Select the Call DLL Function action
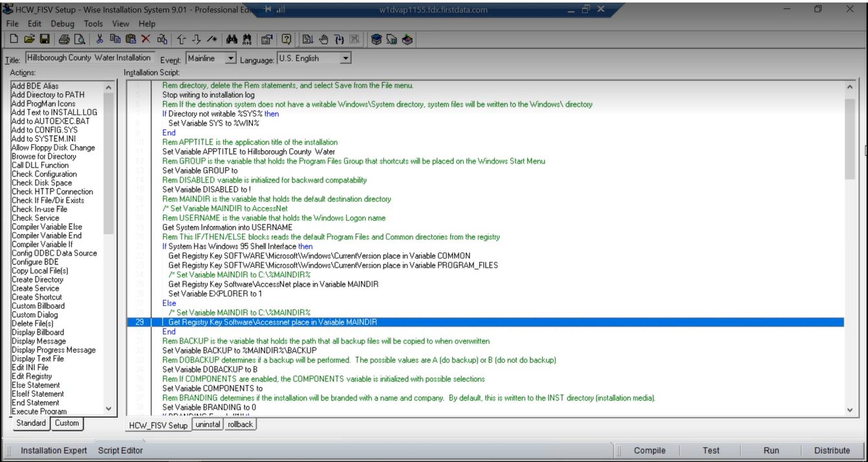Image resolution: width=868 pixels, height=462 pixels. 41,165
